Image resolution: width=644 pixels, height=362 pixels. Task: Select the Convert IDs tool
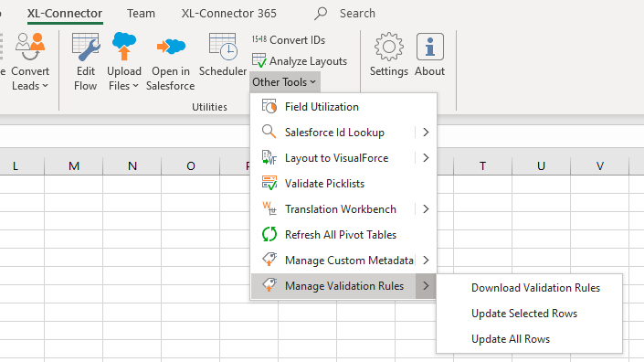[x=289, y=40]
